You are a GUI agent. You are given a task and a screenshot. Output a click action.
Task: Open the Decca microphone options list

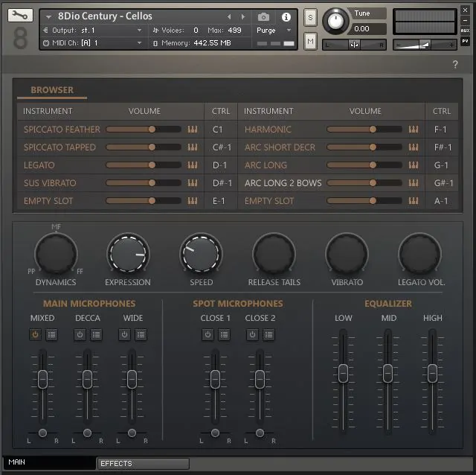click(96, 334)
